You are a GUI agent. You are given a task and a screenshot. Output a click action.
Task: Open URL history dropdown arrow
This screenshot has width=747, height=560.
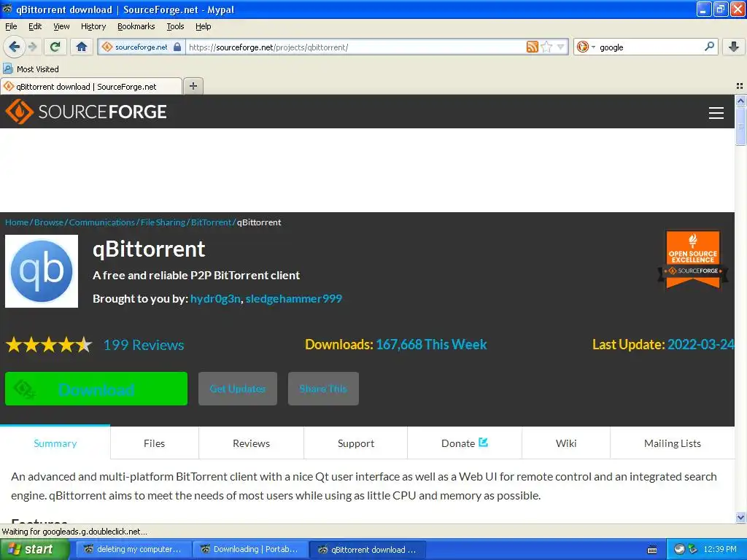(x=561, y=47)
